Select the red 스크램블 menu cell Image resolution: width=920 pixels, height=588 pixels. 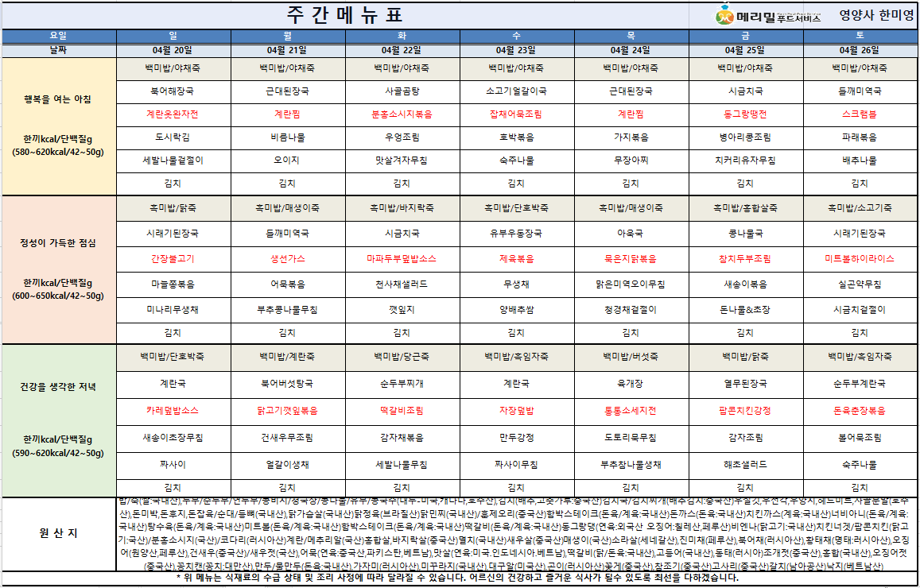click(x=860, y=114)
